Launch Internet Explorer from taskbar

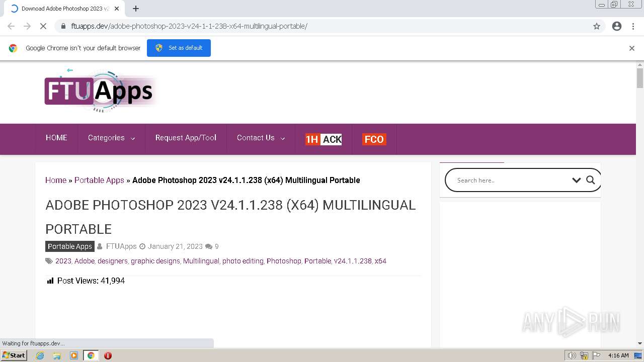click(x=40, y=355)
